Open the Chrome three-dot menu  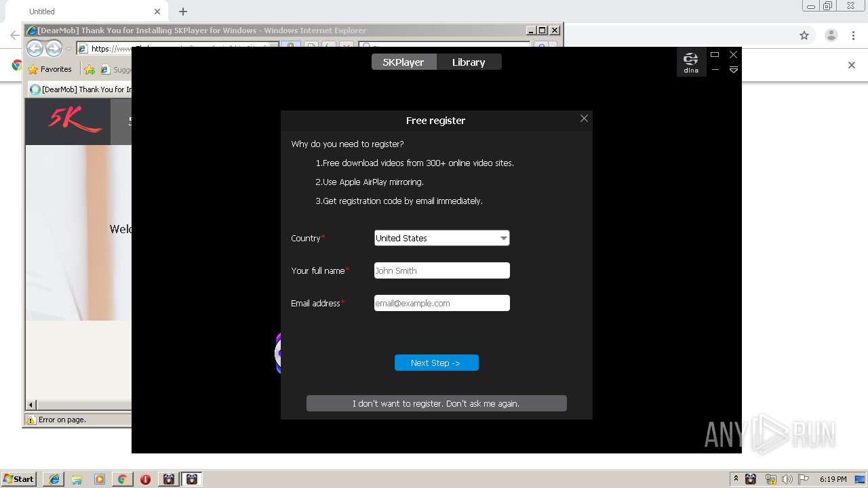click(x=853, y=35)
